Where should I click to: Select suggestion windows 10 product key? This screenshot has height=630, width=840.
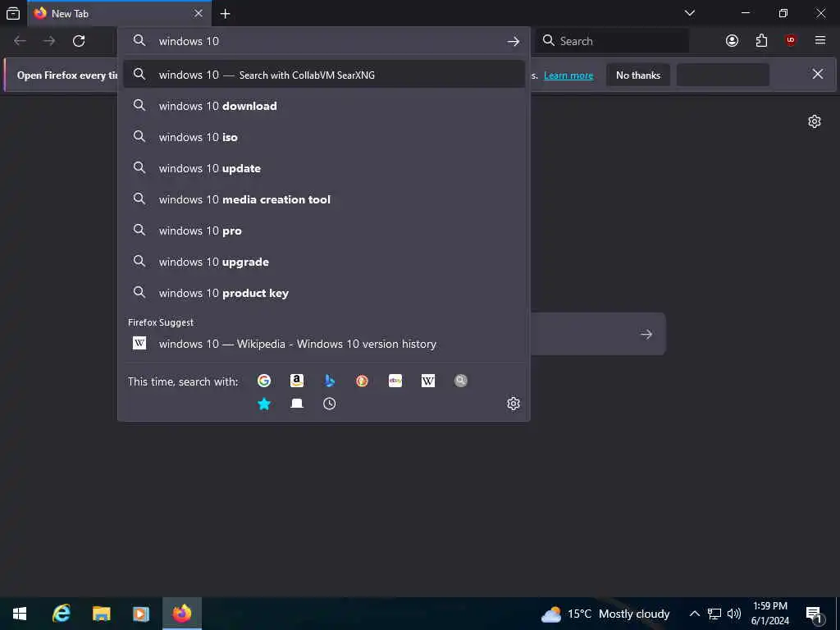coord(323,293)
